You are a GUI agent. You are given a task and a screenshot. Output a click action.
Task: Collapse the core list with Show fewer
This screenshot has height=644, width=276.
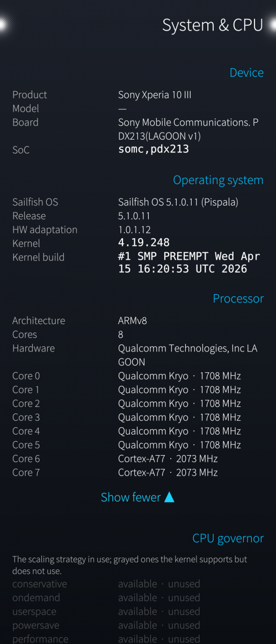pos(138,497)
